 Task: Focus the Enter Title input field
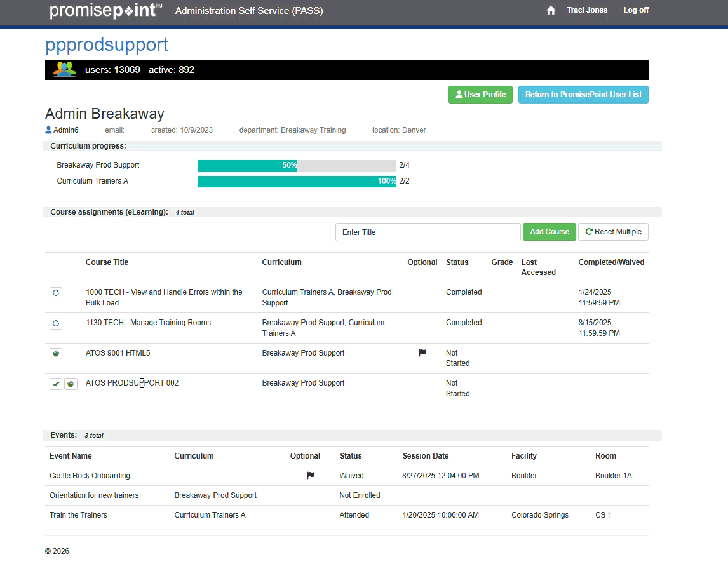pos(428,232)
